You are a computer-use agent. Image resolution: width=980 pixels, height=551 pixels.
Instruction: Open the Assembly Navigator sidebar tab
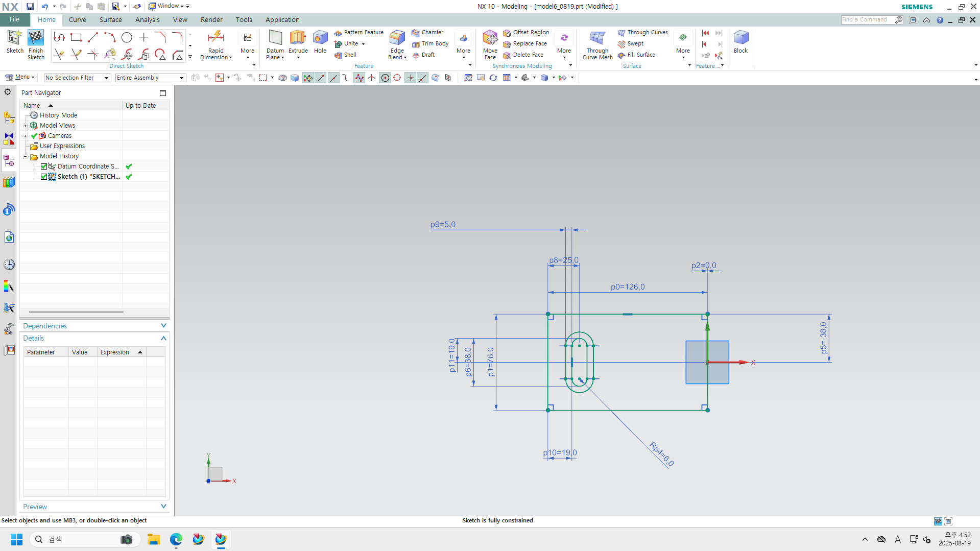(9, 117)
